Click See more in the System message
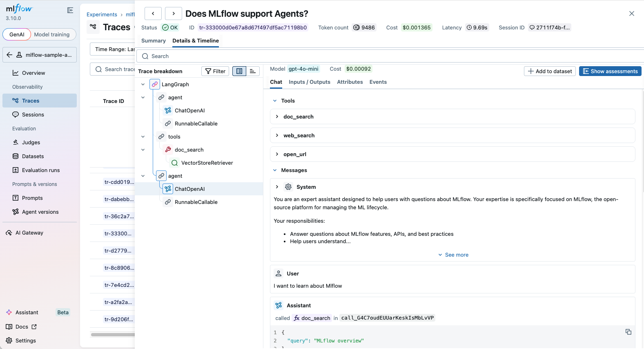Viewport: 644px width, 349px height. tap(453, 255)
